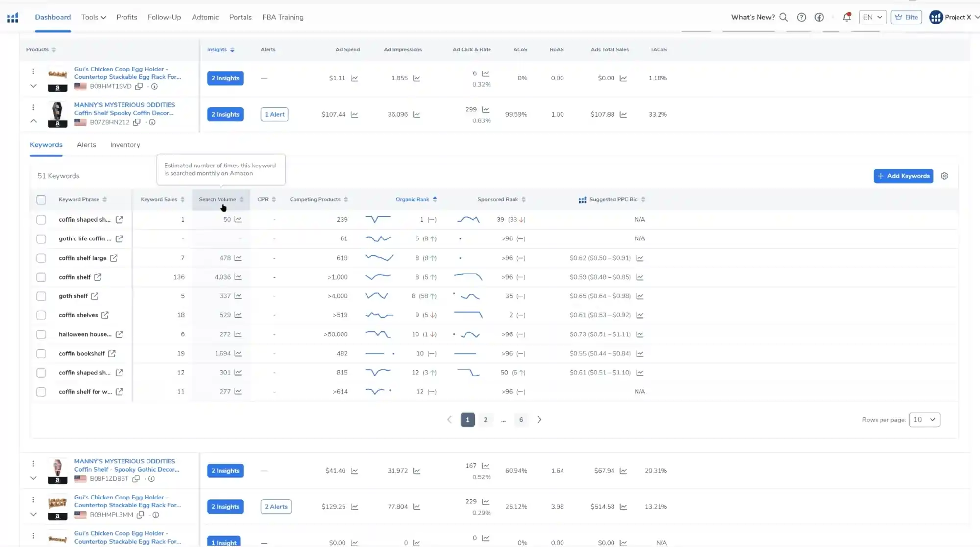Viewport: 980px width, 547px height.
Task: Open external link for the coffin shelf keyword
Action: point(98,277)
